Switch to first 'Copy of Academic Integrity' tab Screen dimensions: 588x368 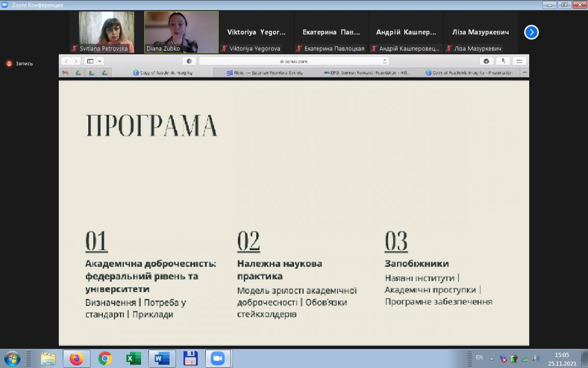(x=163, y=73)
